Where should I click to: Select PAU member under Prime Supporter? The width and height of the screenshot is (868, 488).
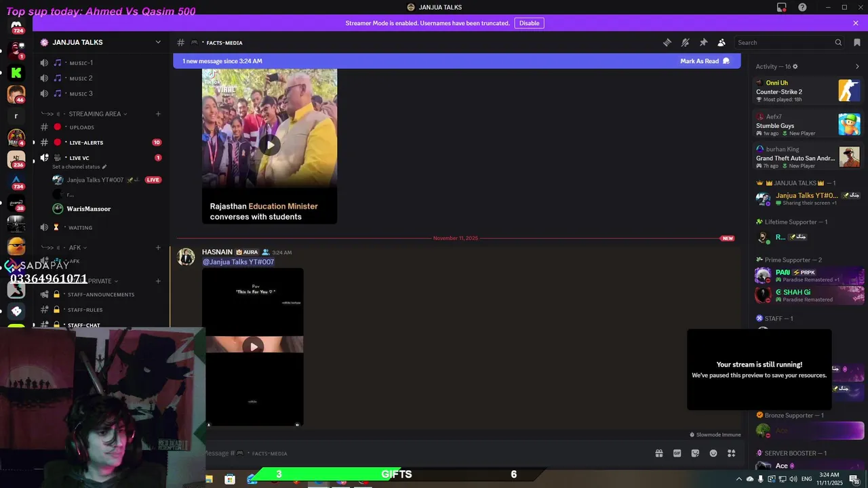pos(808,275)
